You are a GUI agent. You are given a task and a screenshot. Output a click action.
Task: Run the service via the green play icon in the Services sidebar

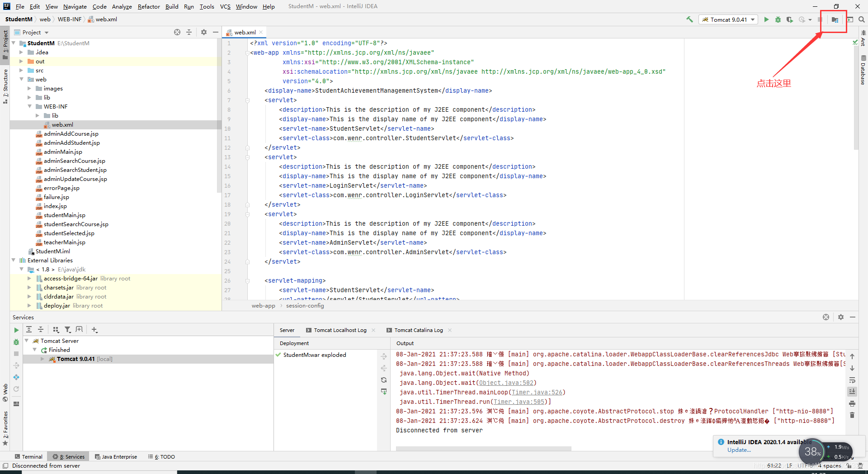click(16, 330)
